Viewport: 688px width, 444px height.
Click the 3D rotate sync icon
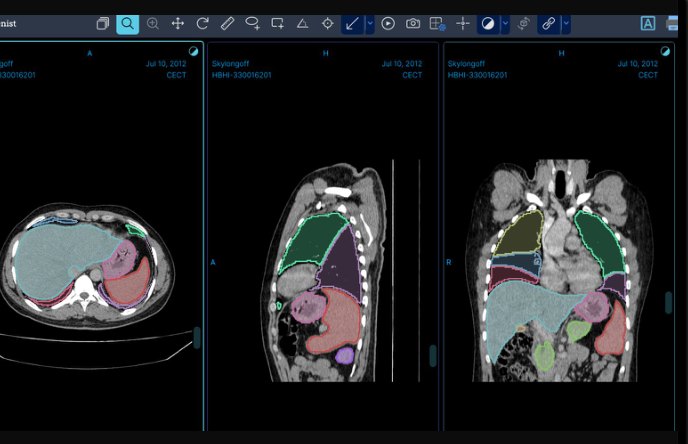(523, 24)
